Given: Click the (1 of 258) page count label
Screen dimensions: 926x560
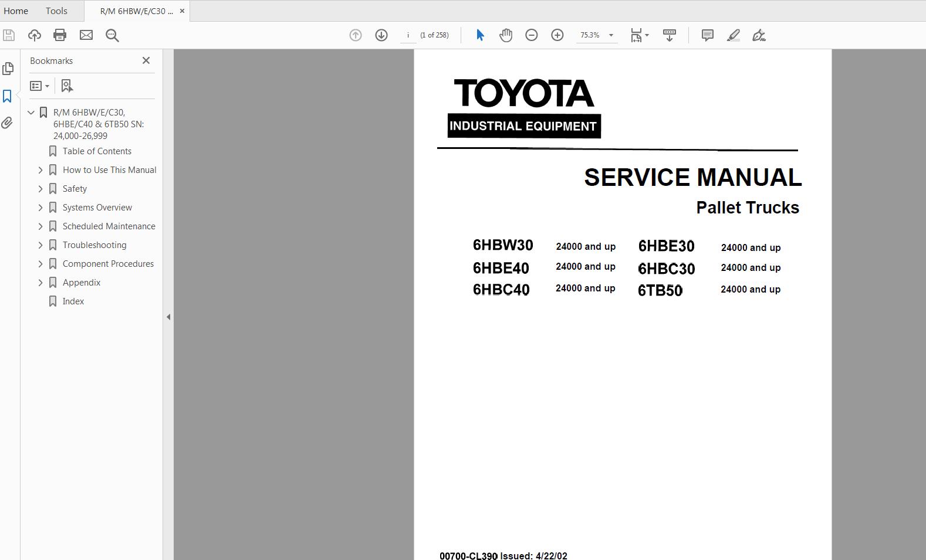Looking at the screenshot, I should (434, 35).
